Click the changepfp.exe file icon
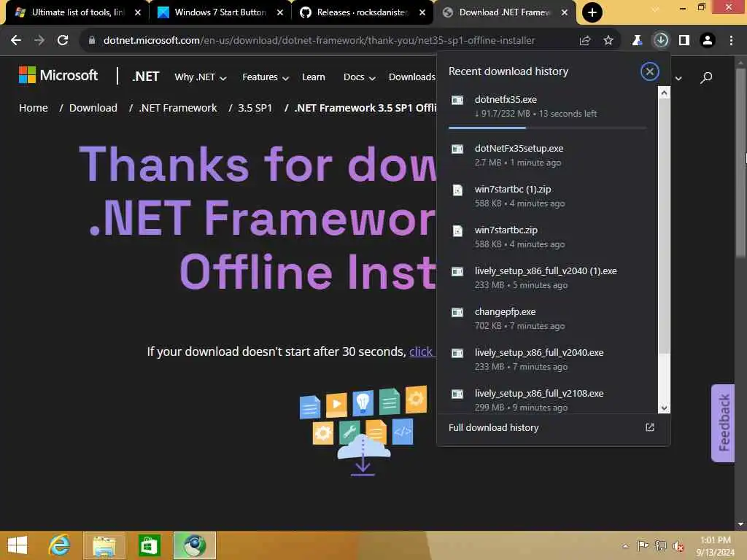 point(457,312)
